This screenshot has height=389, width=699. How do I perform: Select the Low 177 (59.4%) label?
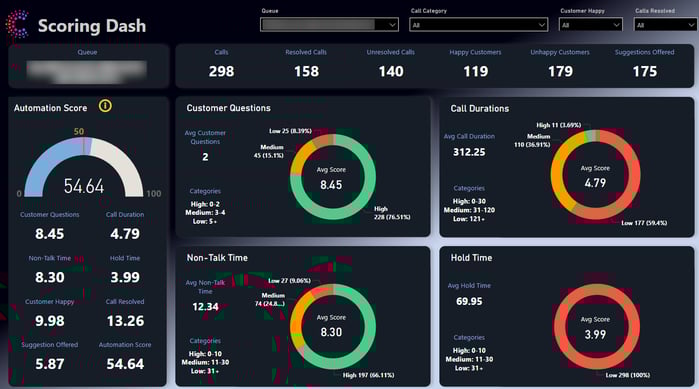coord(644,223)
